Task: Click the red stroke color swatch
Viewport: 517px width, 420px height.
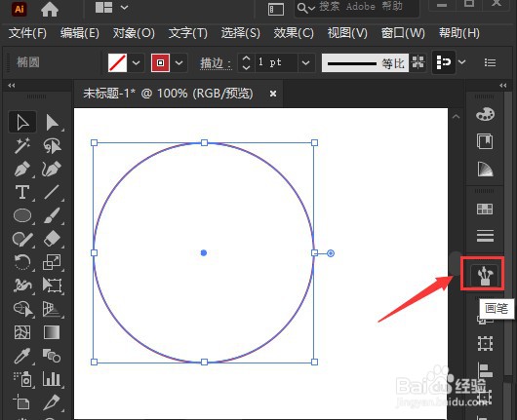Action: pos(160,62)
